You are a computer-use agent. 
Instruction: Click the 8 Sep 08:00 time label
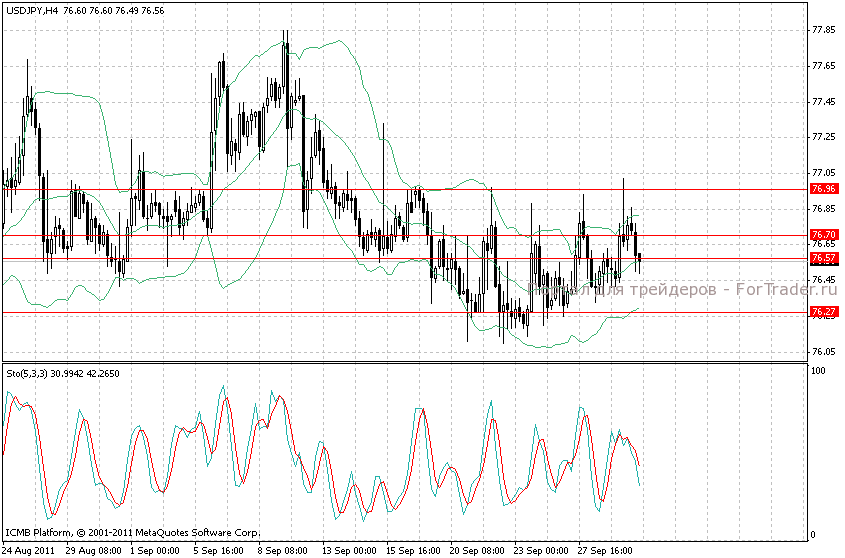click(x=283, y=550)
